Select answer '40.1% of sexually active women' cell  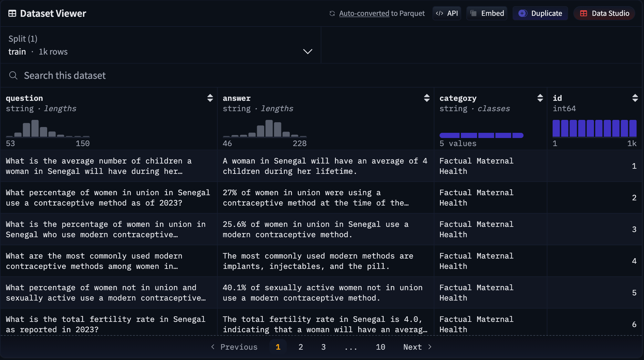coord(326,293)
